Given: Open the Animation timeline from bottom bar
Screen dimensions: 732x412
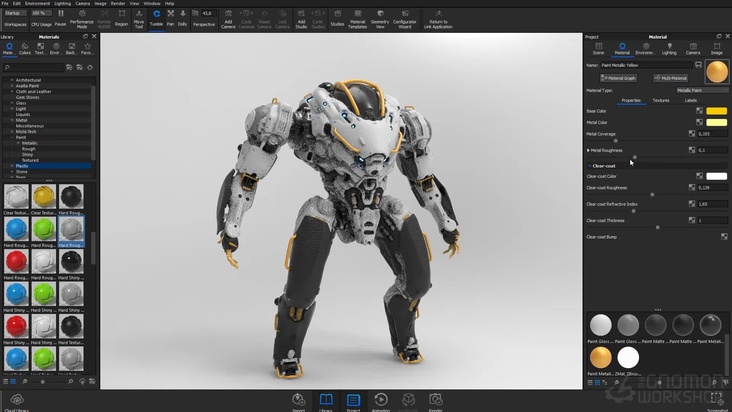Looking at the screenshot, I should pos(380,402).
